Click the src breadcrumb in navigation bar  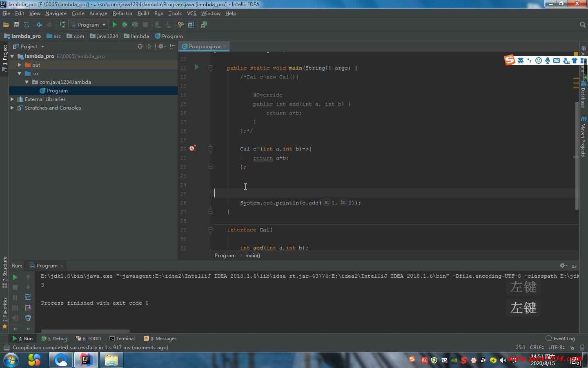(54, 36)
